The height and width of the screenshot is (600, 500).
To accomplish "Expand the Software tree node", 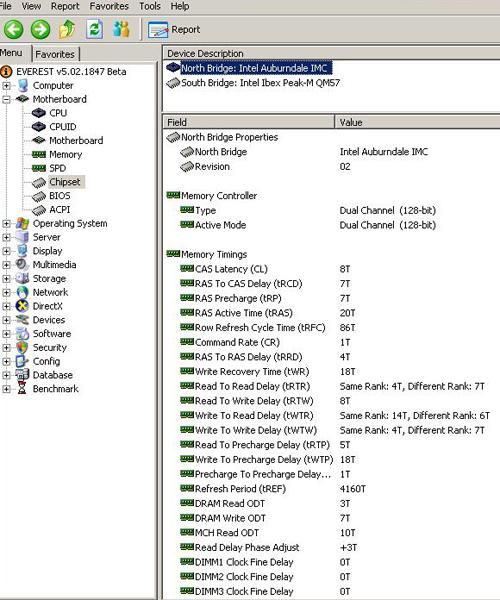I will pyautogui.click(x=7, y=334).
